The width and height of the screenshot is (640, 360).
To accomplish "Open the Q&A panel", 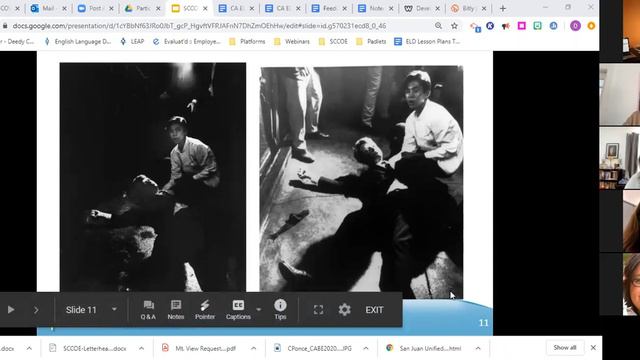I will click(148, 310).
